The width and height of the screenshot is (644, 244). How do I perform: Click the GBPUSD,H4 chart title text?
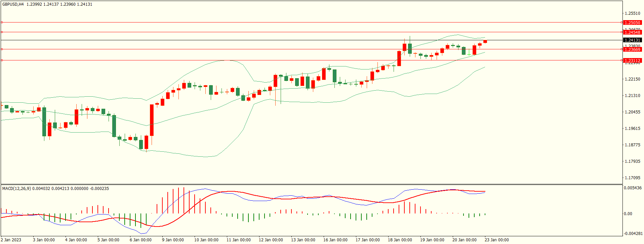[13, 4]
